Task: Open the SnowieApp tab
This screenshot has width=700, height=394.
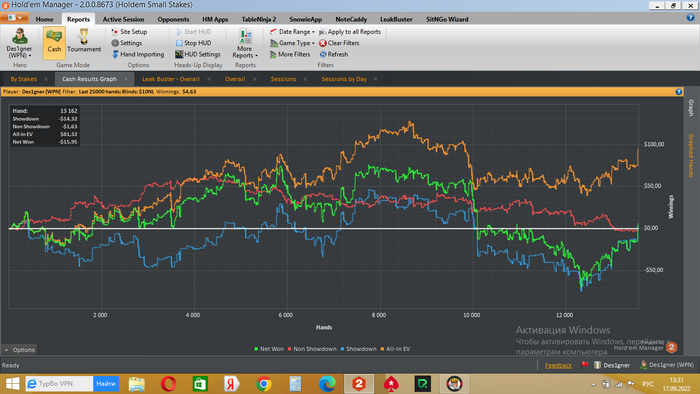Action: pyautogui.click(x=305, y=19)
